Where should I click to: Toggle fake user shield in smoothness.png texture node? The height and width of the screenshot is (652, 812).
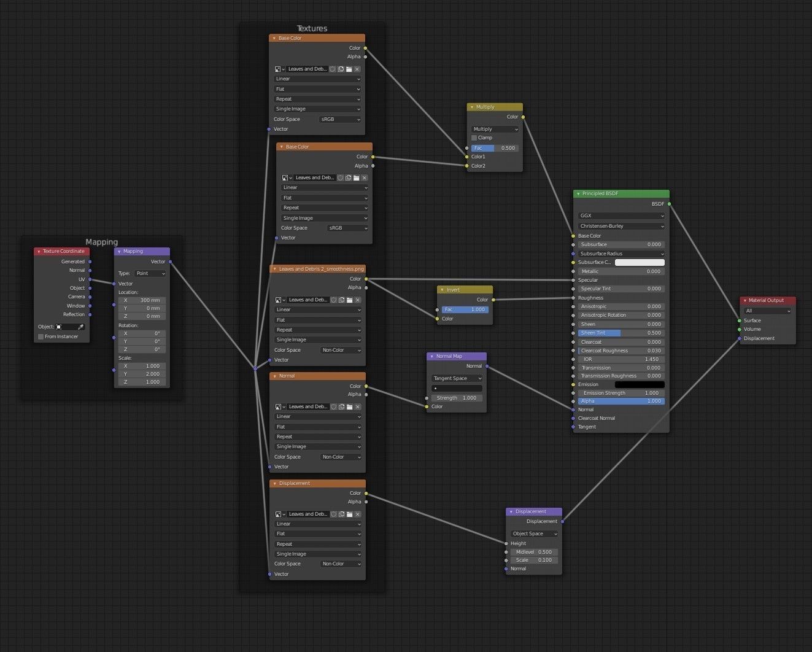point(333,300)
